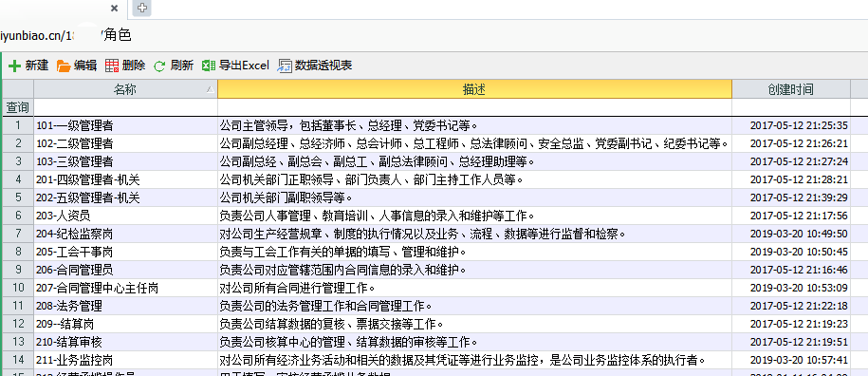Click the green 刷新 refresh icon
Viewport: 868px width, 376px height.
(x=159, y=66)
